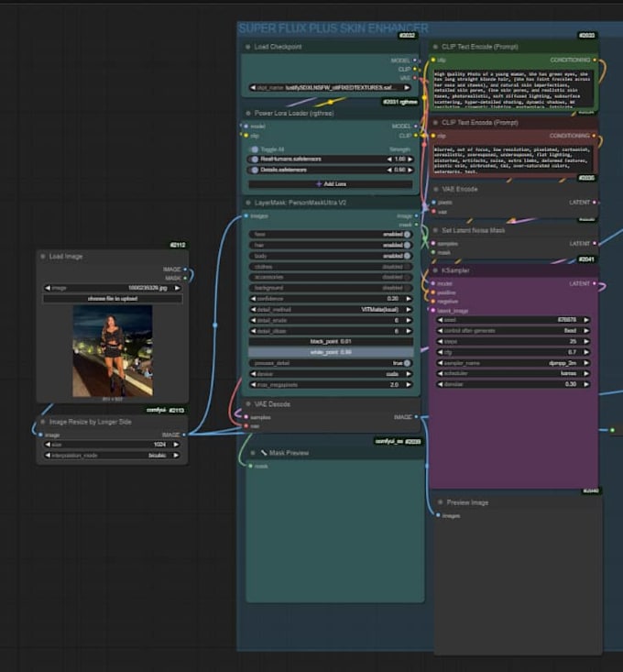Click choose file to upload button

pyautogui.click(x=112, y=299)
